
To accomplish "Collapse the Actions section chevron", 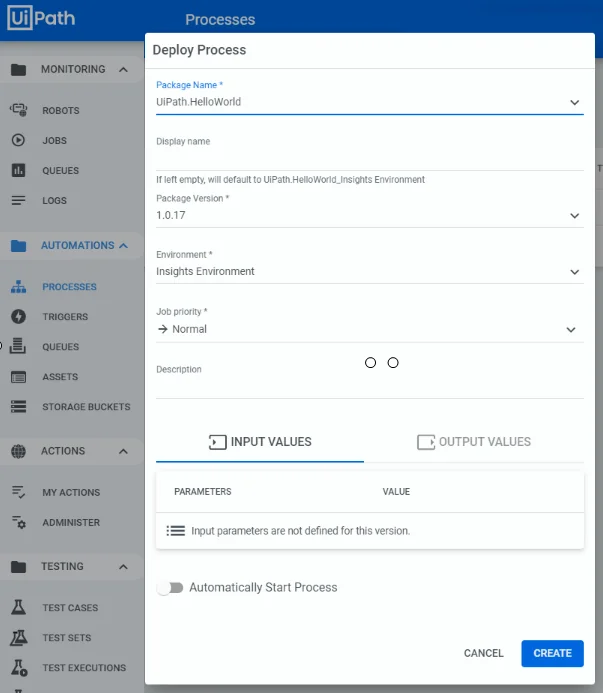I will (123, 451).
